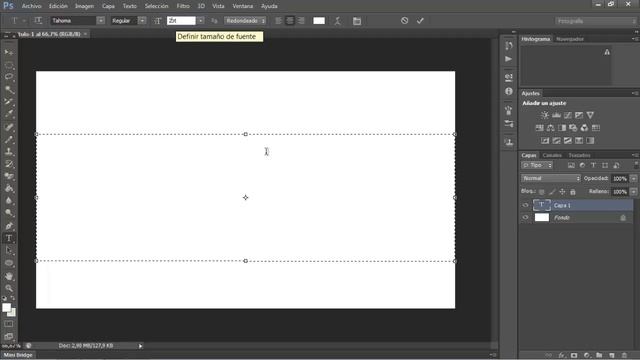Open the Opacidad slider dropdown
Screen dimensions: 640x360
[x=633, y=178]
